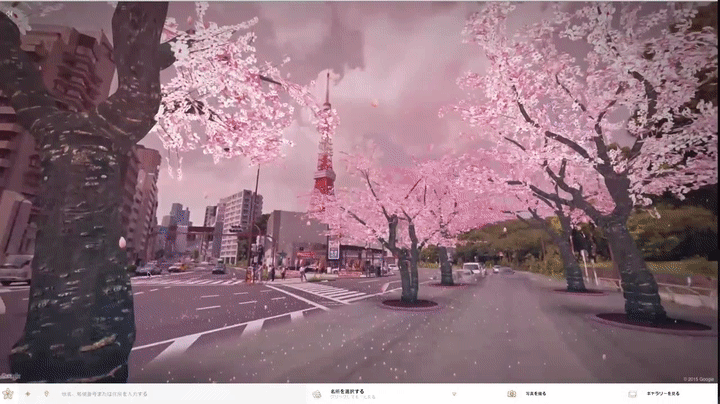Click the gallery picture icon
Screen dimensions: 720x404
click(633, 394)
